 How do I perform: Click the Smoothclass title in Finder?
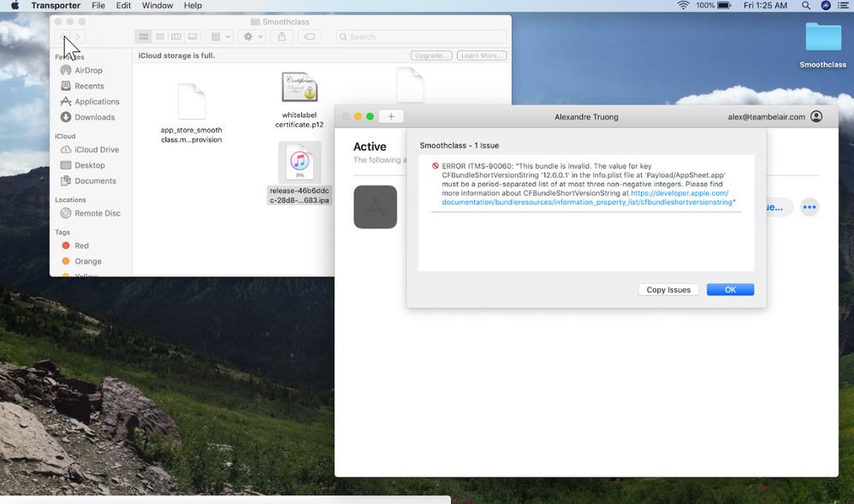pyautogui.click(x=286, y=21)
